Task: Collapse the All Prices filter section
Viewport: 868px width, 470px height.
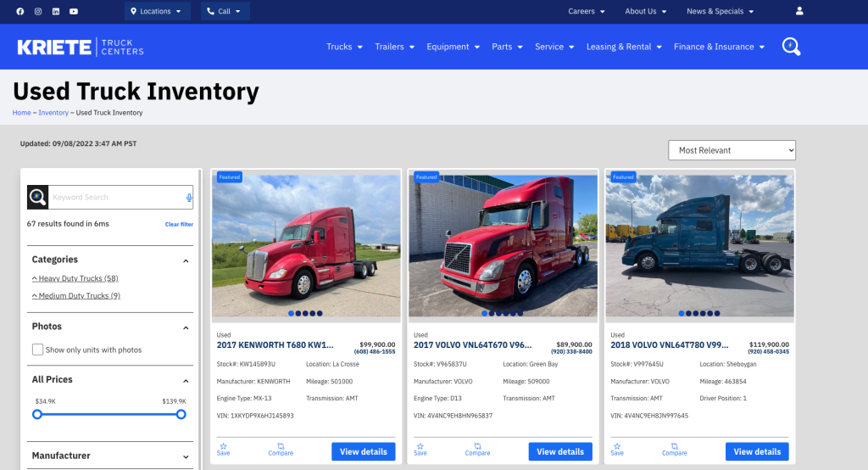Action: pyautogui.click(x=186, y=381)
